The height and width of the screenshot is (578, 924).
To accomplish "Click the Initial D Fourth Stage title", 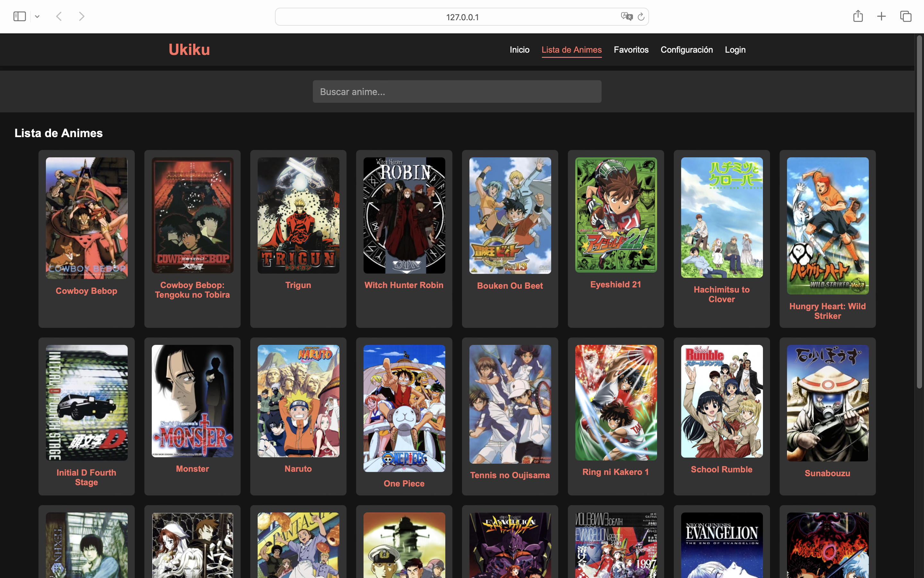I will (x=87, y=477).
